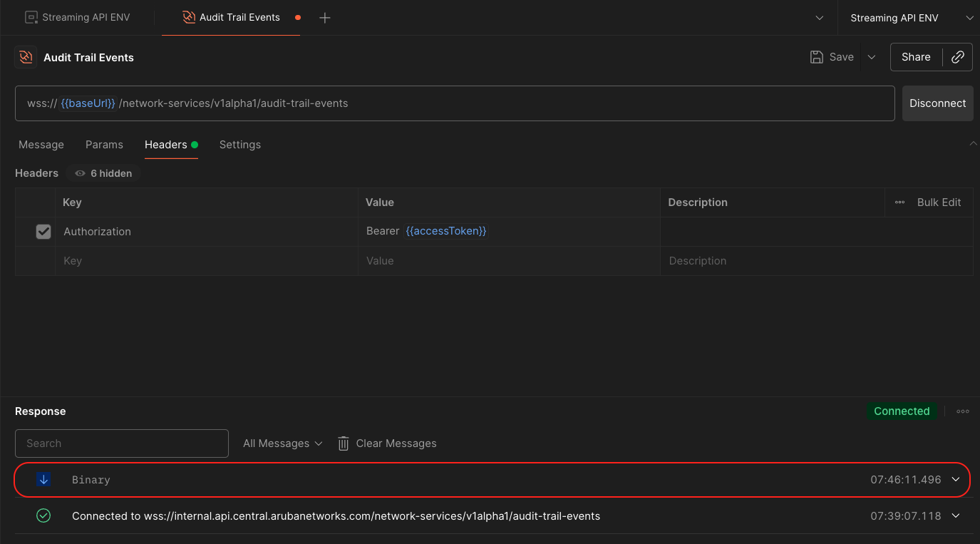Click the Authorization key cell
This screenshot has width=980, height=544.
click(207, 232)
